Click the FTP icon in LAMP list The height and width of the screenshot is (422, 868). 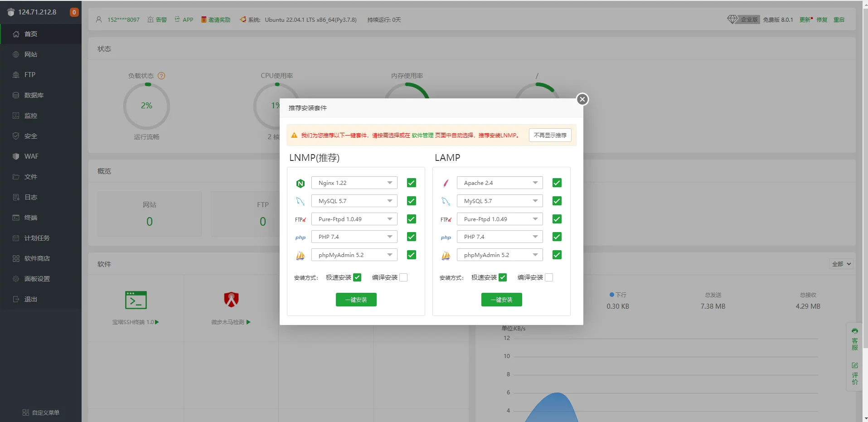pyautogui.click(x=446, y=219)
